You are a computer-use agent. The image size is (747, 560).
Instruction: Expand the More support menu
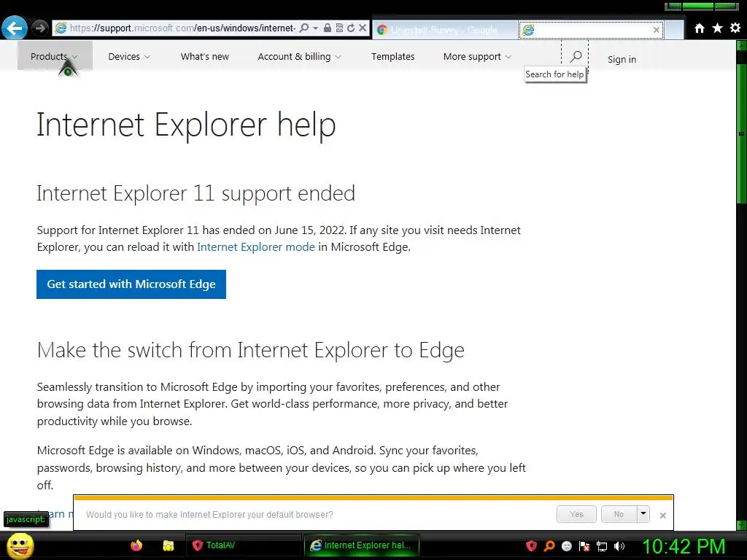(x=477, y=56)
